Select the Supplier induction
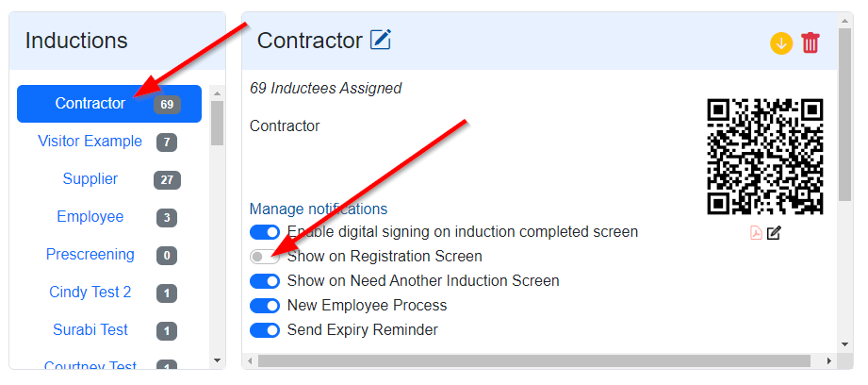868x385 pixels. 90,179
